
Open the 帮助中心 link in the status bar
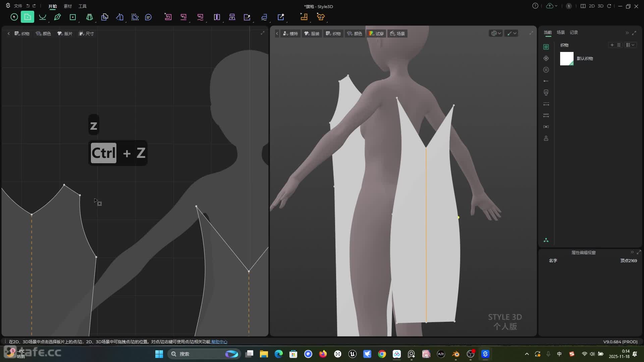coord(219,342)
